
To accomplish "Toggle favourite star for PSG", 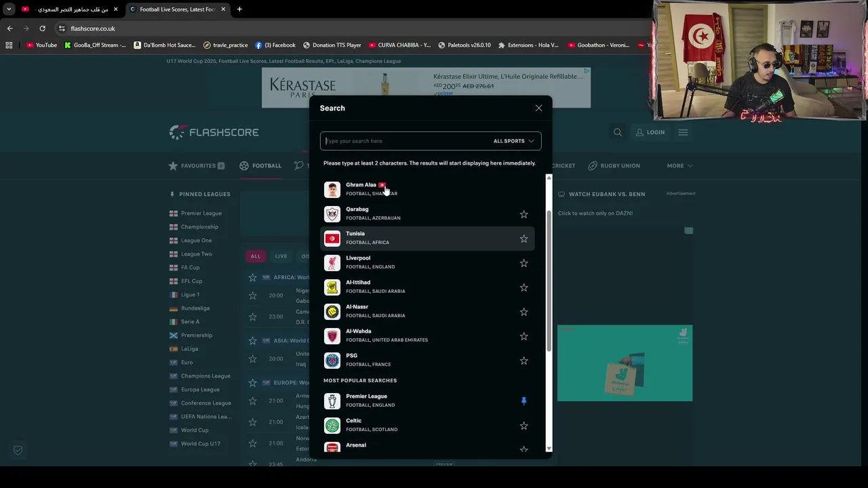I will [x=524, y=361].
